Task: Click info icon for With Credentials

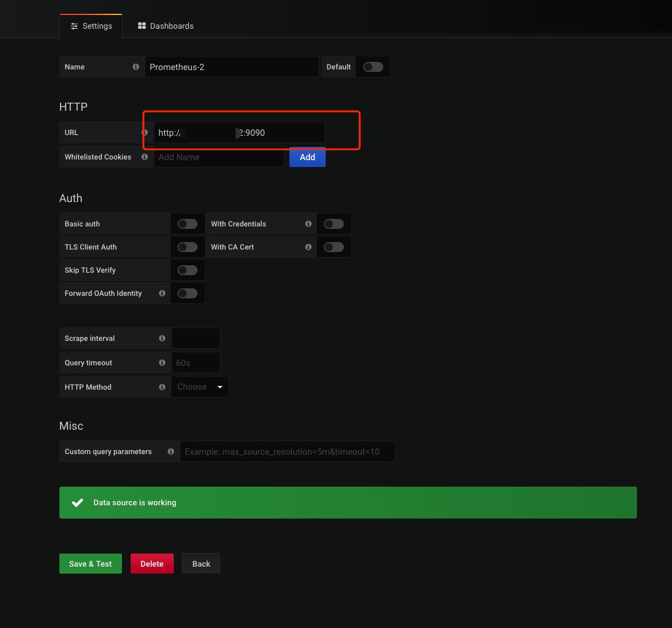Action: [308, 224]
